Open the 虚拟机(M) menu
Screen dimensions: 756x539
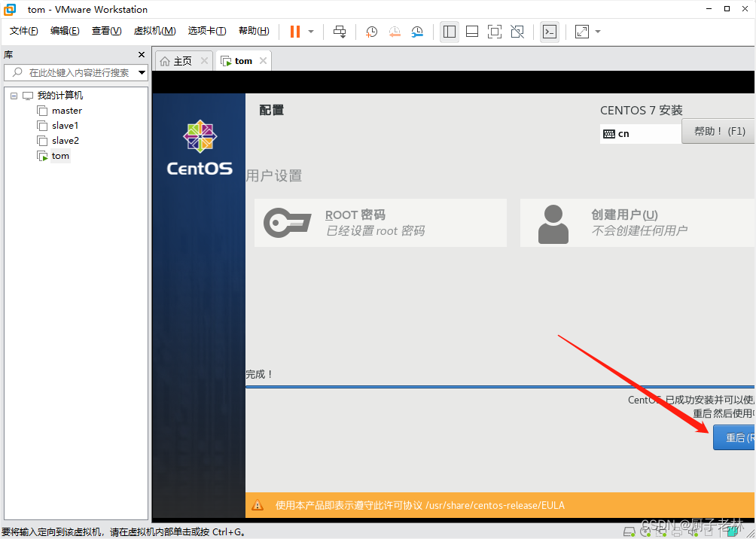pyautogui.click(x=154, y=31)
